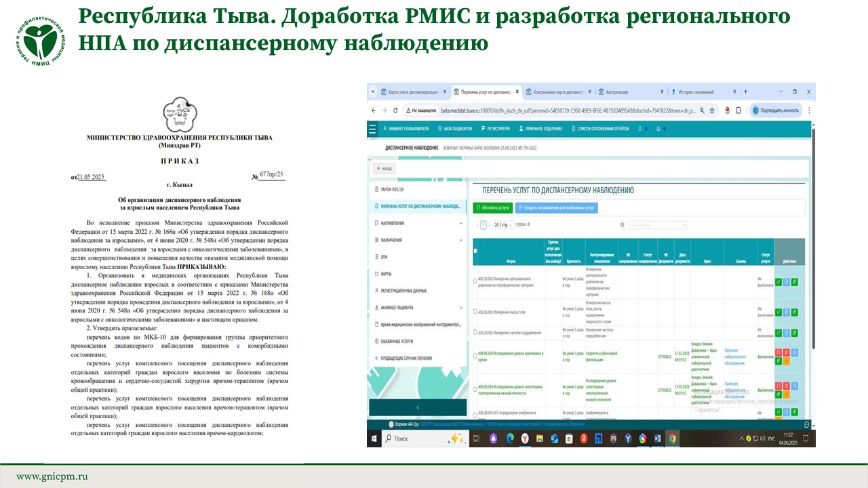This screenshot has height=488, width=868.
Task: Open База пациентов menu item
Action: pyautogui.click(x=457, y=128)
